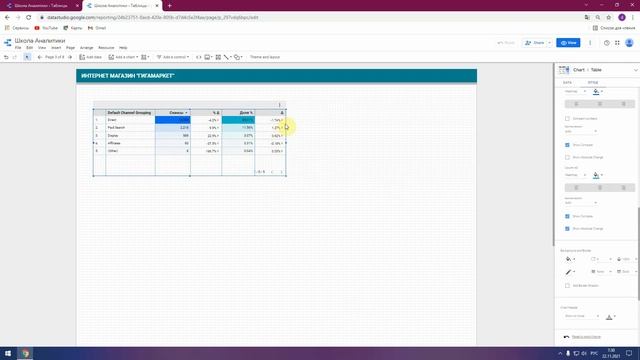Toggle Compact numbers checkbox for first column
The height and width of the screenshot is (360, 640).
pyautogui.click(x=567, y=118)
